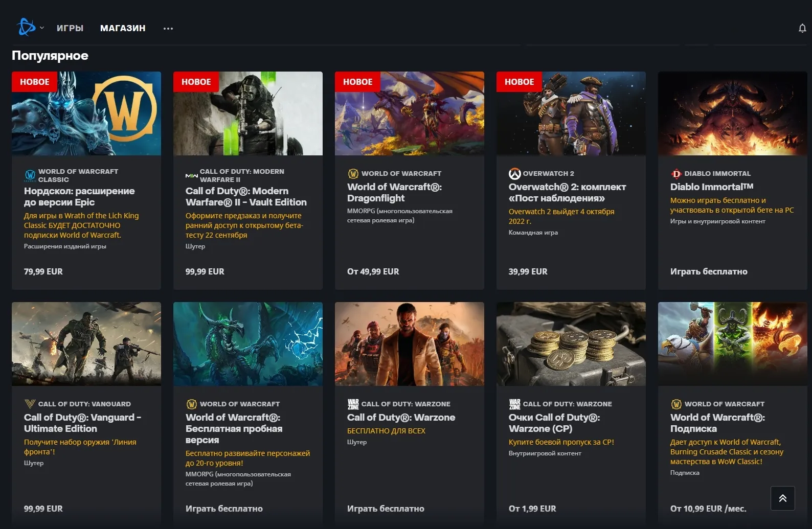
Task: Click the Популярное section heading
Action: point(50,56)
